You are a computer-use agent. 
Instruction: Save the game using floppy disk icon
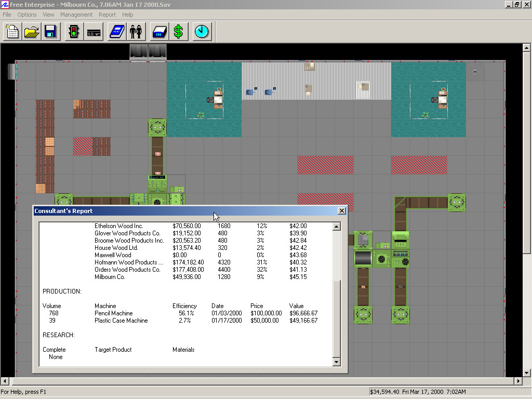click(50, 32)
